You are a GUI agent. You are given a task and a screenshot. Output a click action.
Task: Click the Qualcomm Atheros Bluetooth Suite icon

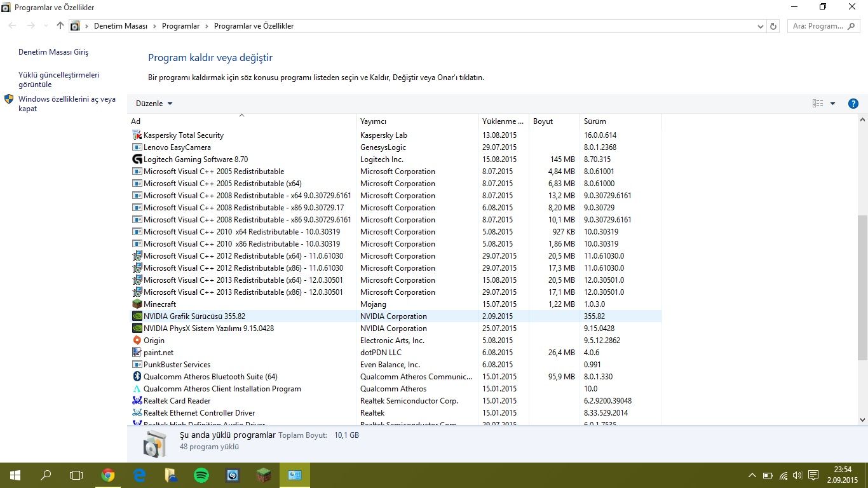coord(137,377)
